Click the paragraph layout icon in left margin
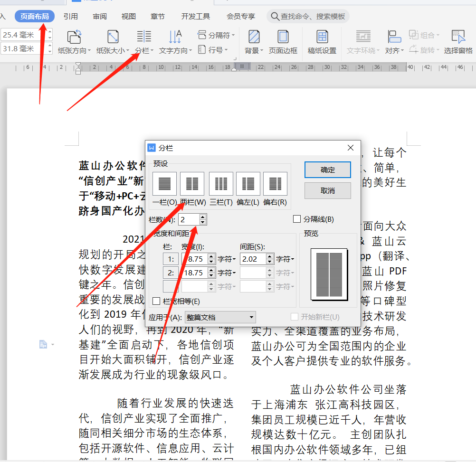The width and height of the screenshot is (476, 462). (x=43, y=344)
